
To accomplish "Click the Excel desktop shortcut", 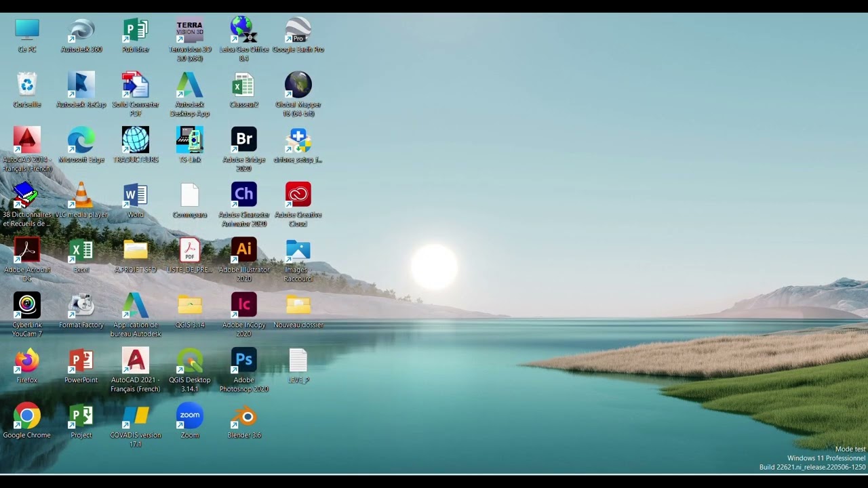I will (81, 250).
